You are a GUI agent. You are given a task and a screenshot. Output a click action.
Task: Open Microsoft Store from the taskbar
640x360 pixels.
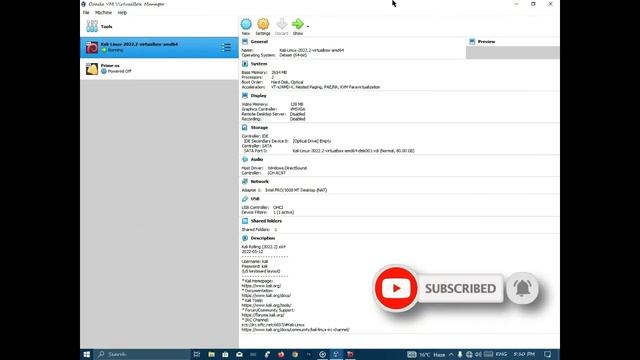(225, 354)
